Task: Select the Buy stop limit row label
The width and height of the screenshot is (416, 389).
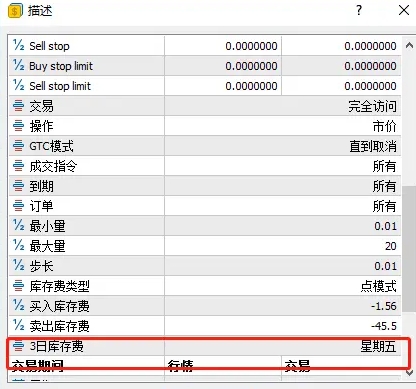Action: [61, 66]
